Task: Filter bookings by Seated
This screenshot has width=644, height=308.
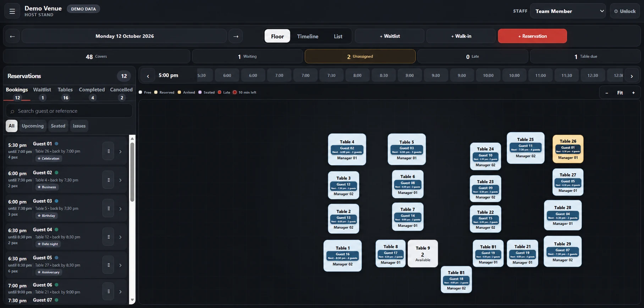Action: 58,126
